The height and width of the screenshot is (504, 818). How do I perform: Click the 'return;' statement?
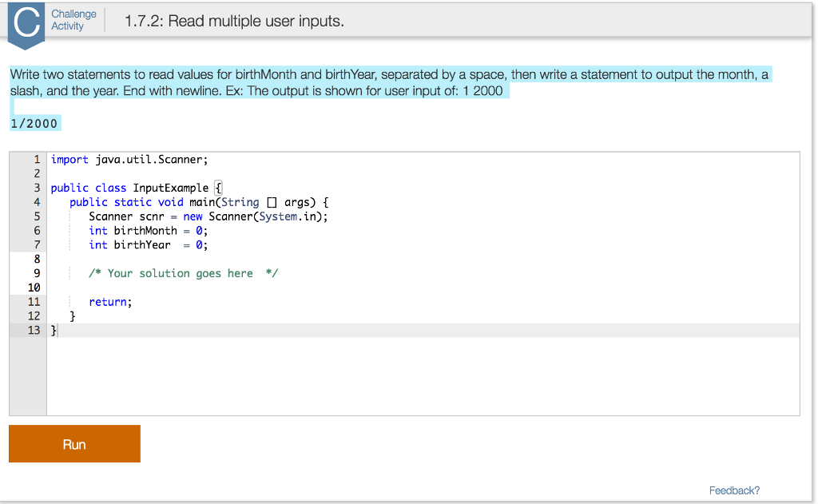[110, 302]
